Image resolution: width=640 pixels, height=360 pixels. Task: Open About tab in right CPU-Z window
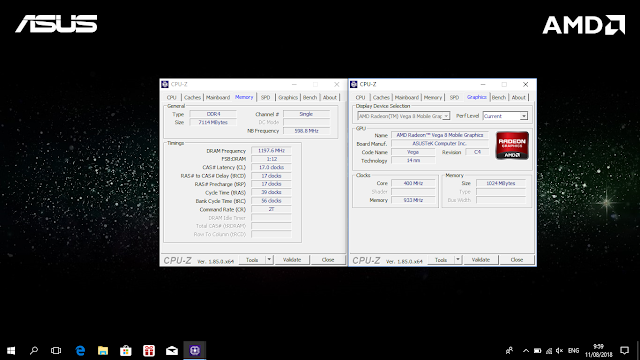click(x=519, y=97)
